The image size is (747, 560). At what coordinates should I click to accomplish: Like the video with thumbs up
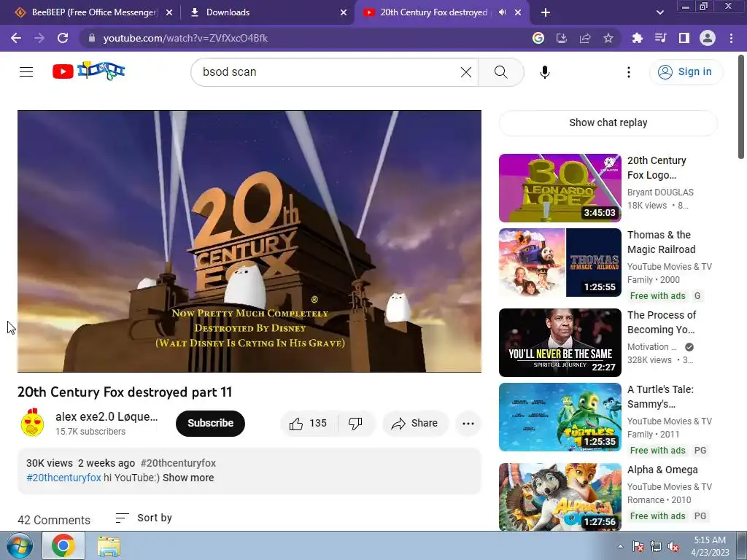[309, 424]
